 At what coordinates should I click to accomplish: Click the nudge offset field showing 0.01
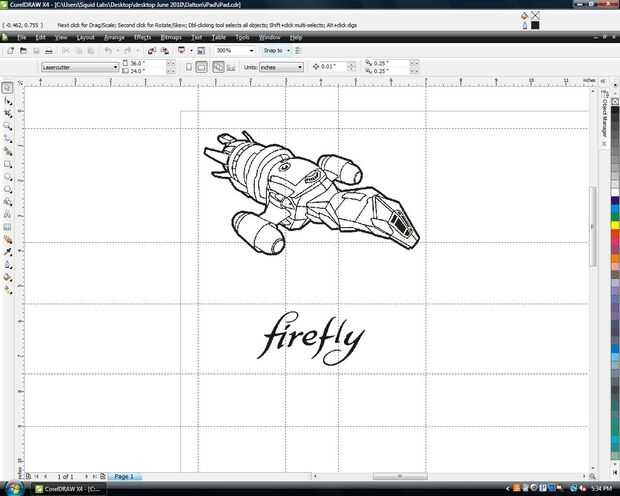[x=333, y=67]
